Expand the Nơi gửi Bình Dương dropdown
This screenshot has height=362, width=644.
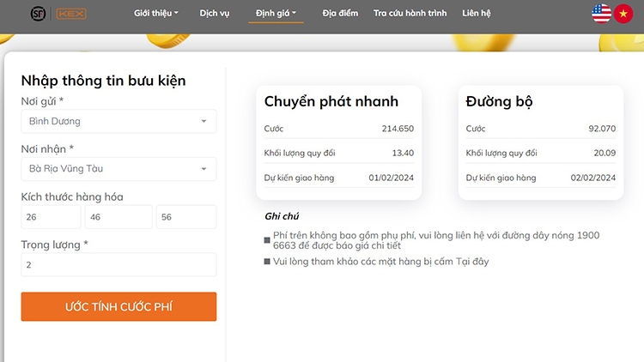tap(118, 121)
